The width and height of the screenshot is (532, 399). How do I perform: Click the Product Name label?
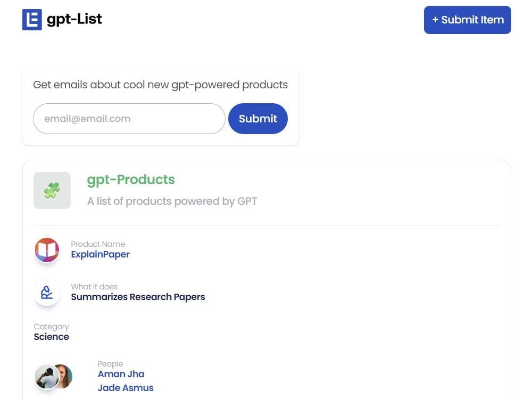[98, 244]
